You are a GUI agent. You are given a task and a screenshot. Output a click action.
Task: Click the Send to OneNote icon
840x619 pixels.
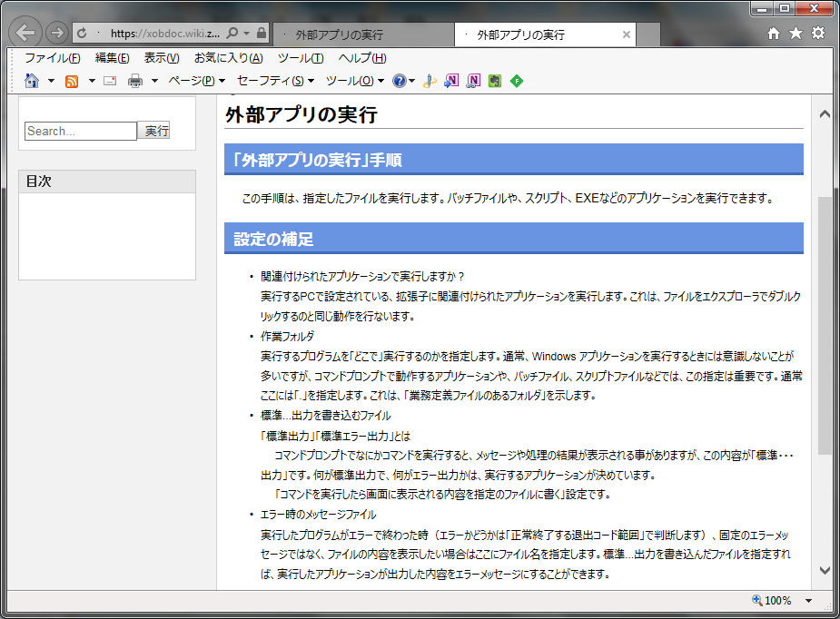coord(451,81)
